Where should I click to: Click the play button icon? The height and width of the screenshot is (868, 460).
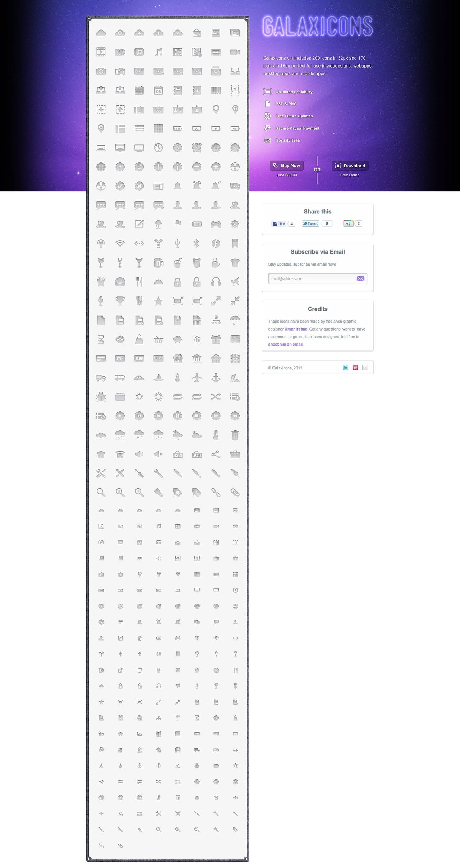(x=120, y=415)
